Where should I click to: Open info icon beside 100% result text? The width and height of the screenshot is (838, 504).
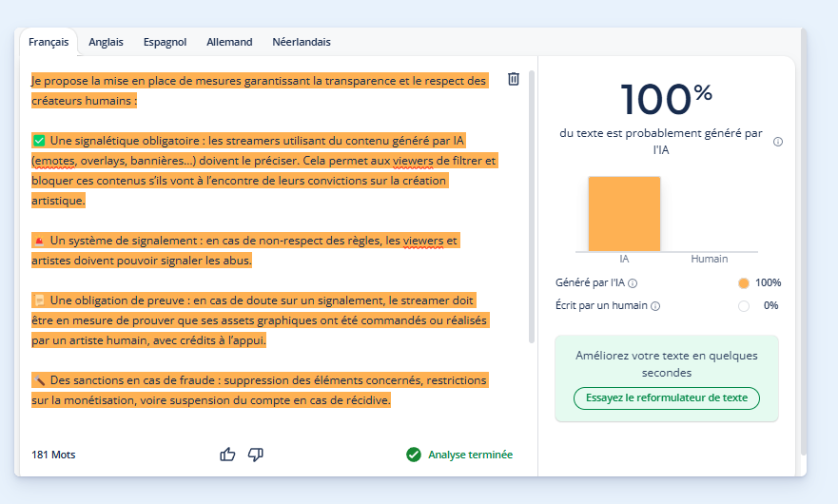tap(778, 142)
